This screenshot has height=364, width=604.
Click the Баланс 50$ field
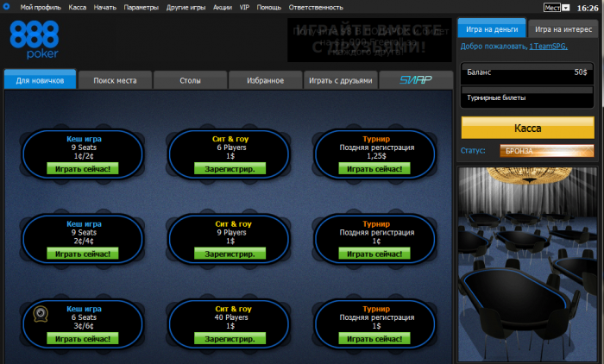[x=527, y=73]
